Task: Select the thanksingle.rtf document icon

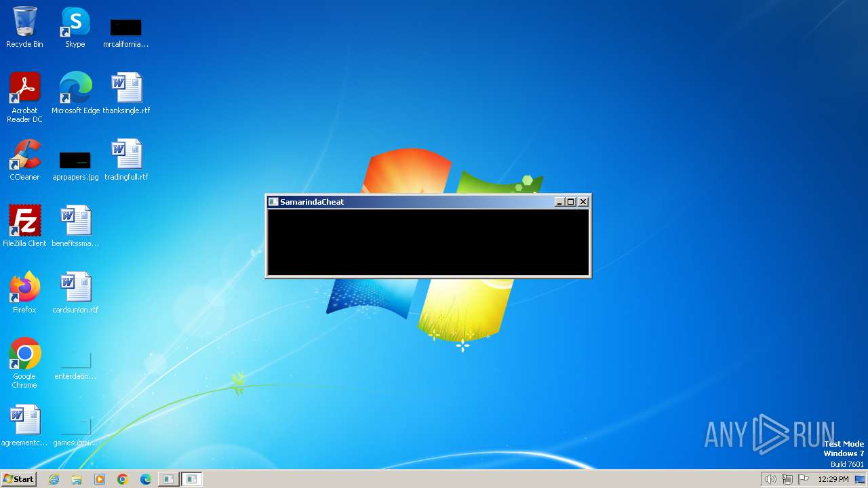Action: pyautogui.click(x=126, y=93)
